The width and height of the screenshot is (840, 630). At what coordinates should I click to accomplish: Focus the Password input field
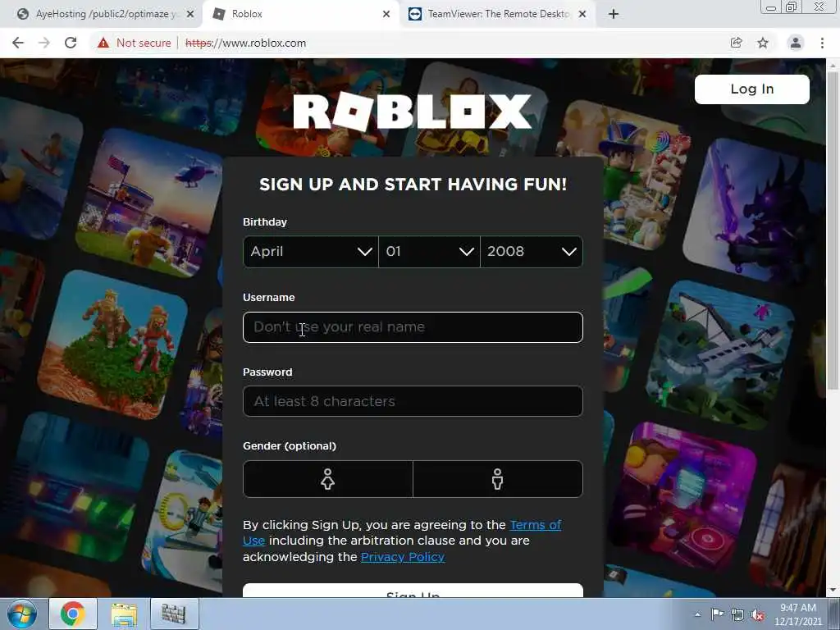(413, 401)
